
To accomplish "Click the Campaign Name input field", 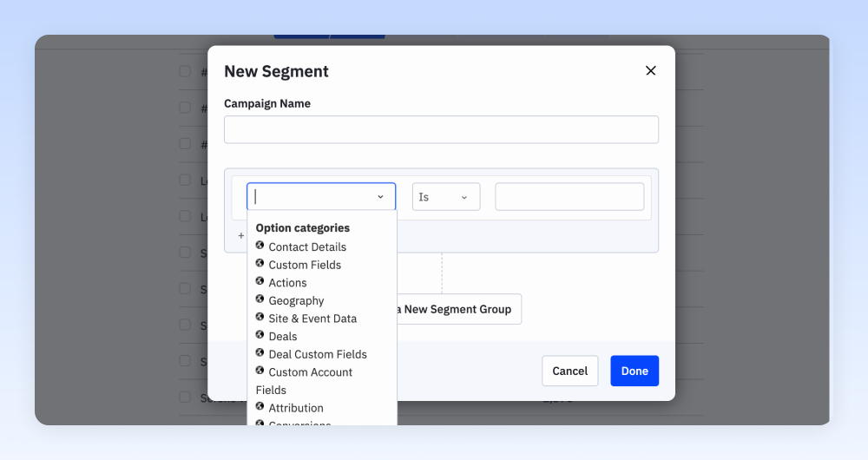I will [x=441, y=129].
